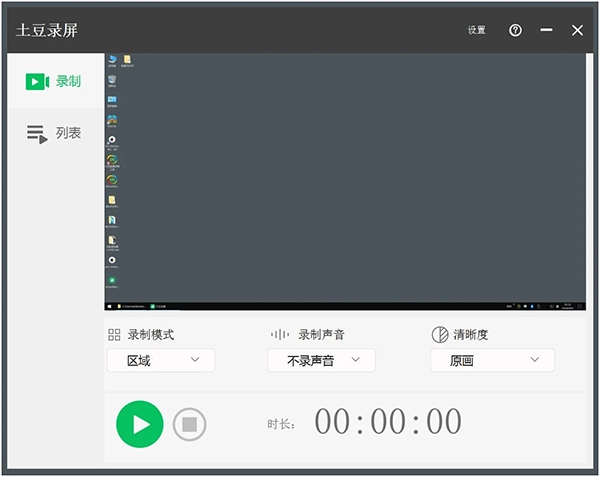
Task: Click the green camera icon beside 录制
Action: click(x=37, y=81)
